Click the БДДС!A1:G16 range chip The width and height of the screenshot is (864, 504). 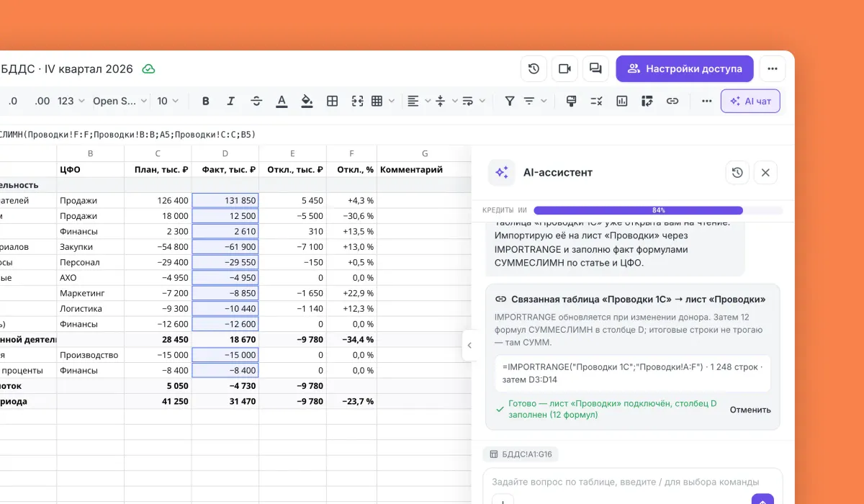521,454
